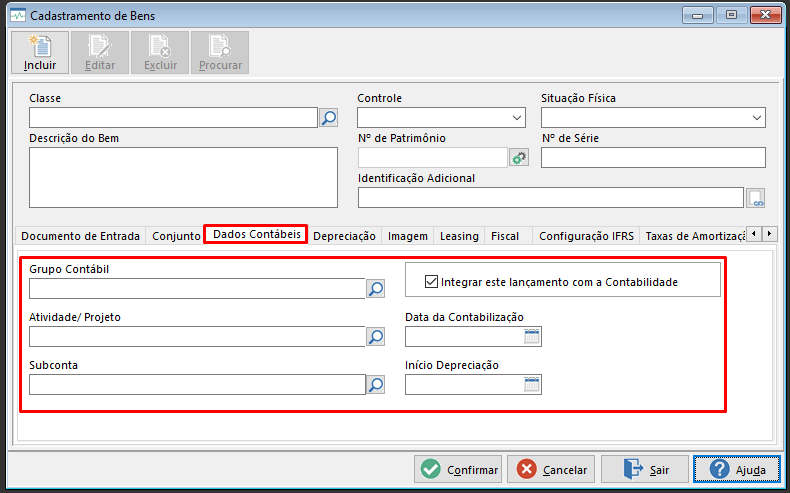Click the Editar toolbar button
Image resolution: width=790 pixels, height=493 pixels.
tap(100, 52)
